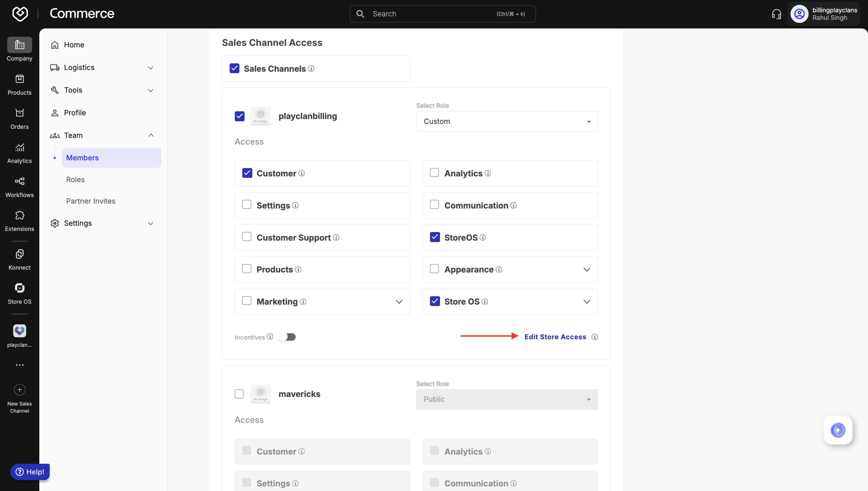Focus the top Search field

pyautogui.click(x=442, y=14)
